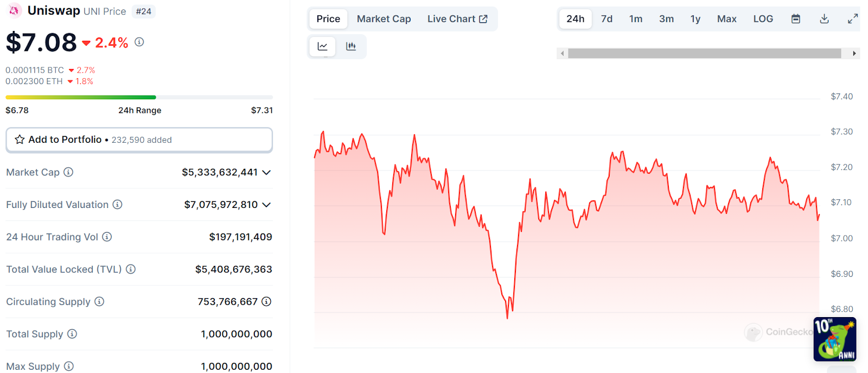This screenshot has height=373, width=868.
Task: Select the Max time range
Action: [x=727, y=19]
